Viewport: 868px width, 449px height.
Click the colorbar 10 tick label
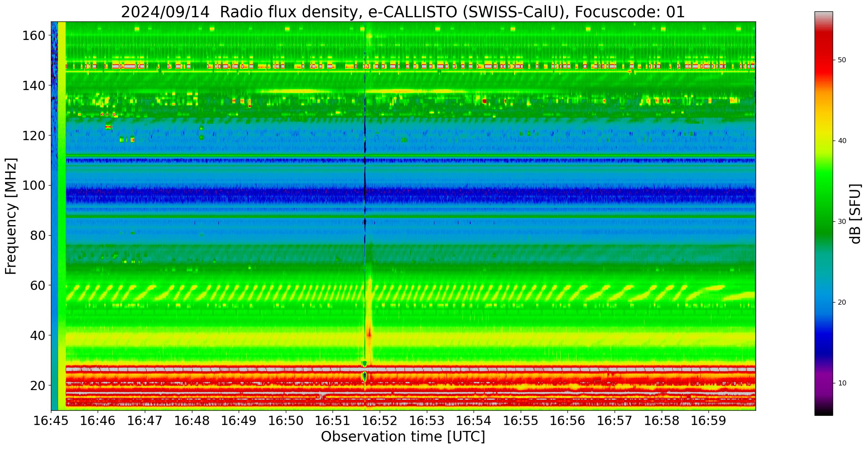tap(842, 383)
